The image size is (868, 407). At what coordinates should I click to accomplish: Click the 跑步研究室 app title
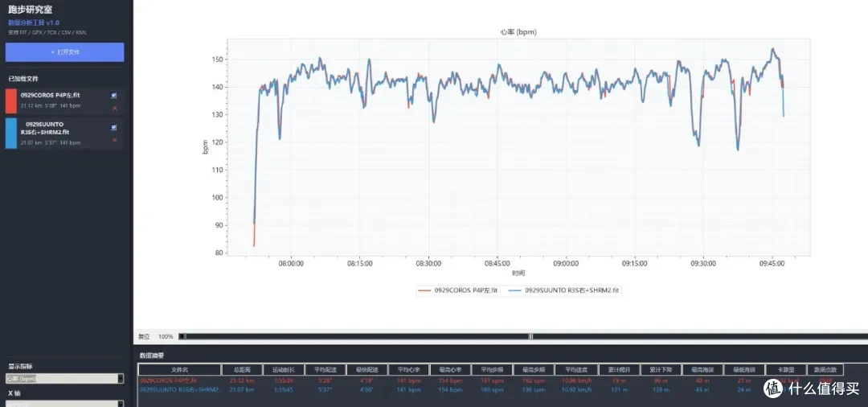[x=31, y=10]
